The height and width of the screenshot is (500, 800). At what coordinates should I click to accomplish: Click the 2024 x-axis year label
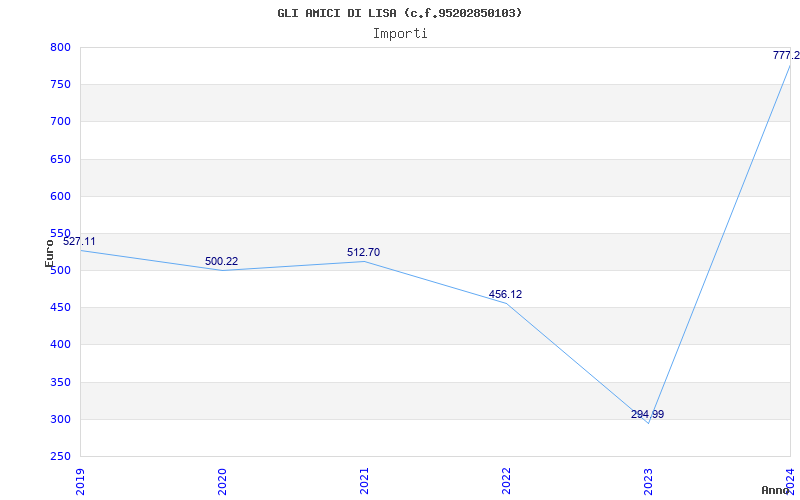[x=790, y=479]
